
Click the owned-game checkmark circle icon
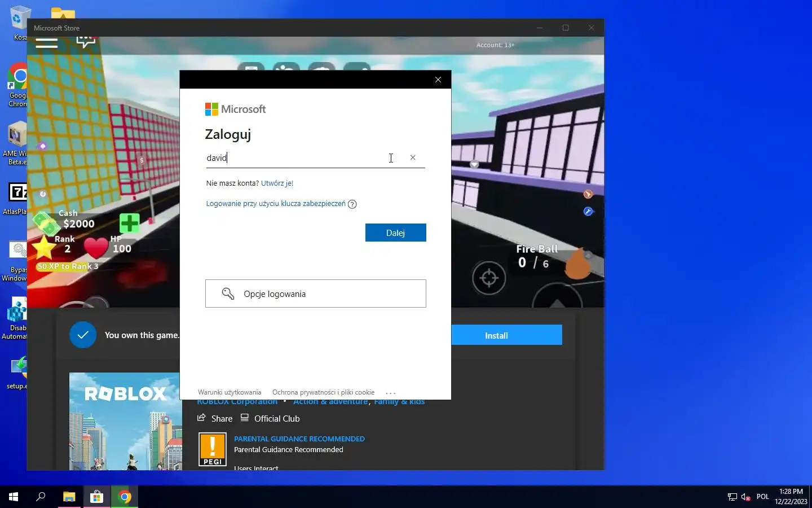[x=83, y=335]
